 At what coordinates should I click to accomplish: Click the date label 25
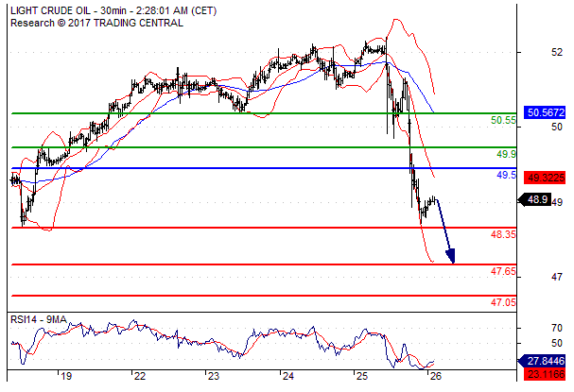(362, 376)
